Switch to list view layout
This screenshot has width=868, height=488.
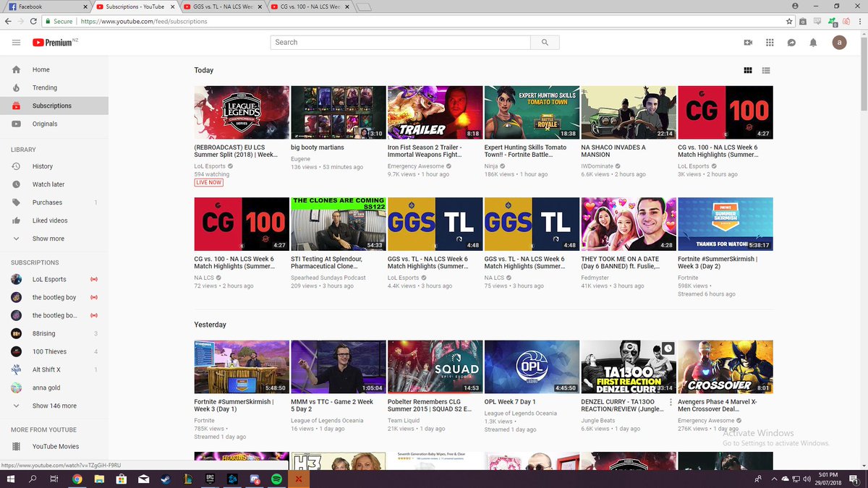coord(766,70)
